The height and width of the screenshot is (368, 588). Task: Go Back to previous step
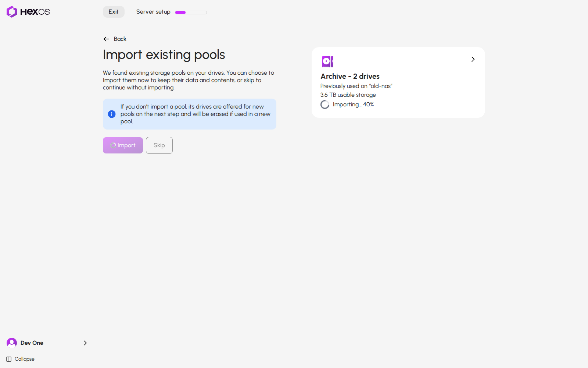pyautogui.click(x=115, y=39)
